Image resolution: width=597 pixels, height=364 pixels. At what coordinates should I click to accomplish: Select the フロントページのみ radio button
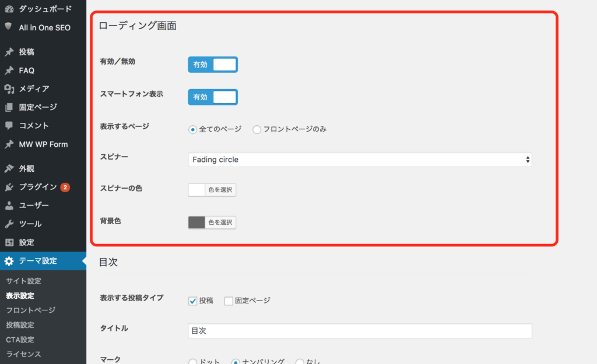pyautogui.click(x=257, y=129)
